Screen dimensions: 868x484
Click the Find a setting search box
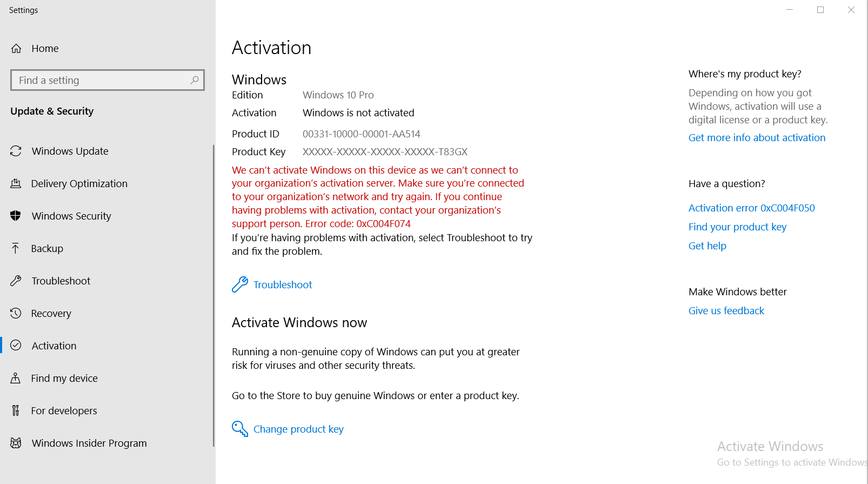click(x=108, y=80)
